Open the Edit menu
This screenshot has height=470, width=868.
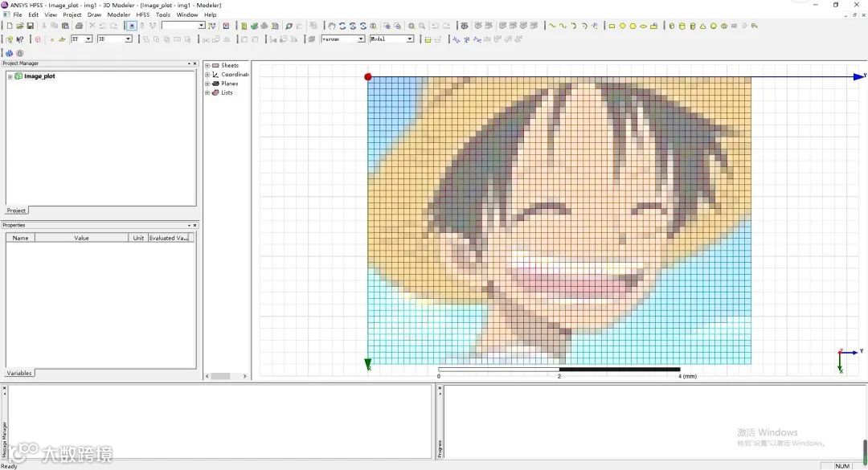(x=34, y=15)
